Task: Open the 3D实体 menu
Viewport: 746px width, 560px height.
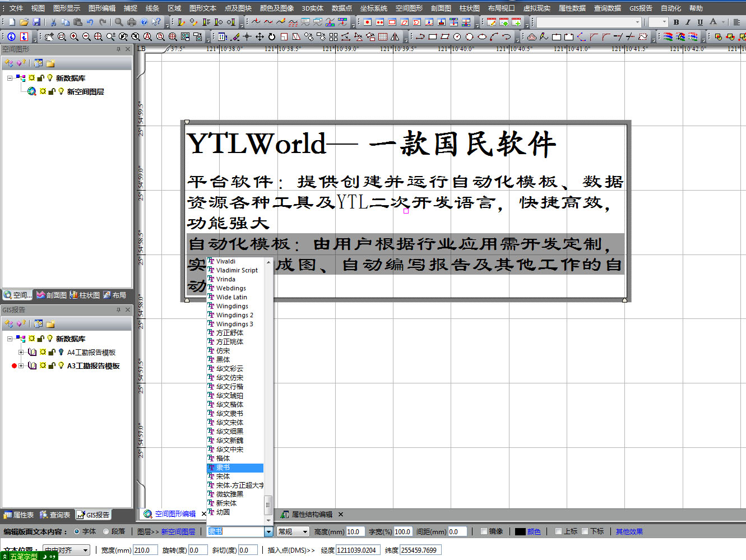Action: pos(313,8)
